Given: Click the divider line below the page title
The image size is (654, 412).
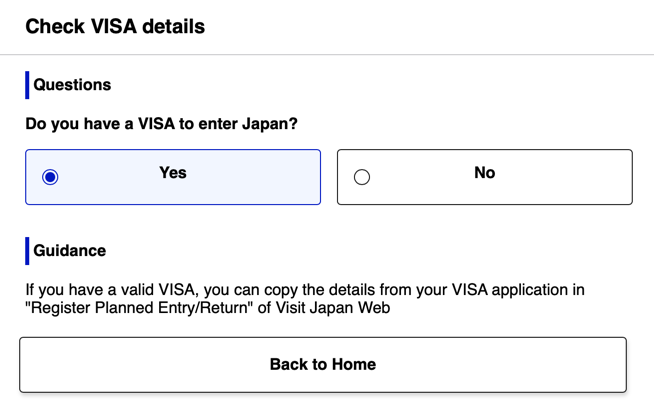Looking at the screenshot, I should pyautogui.click(x=327, y=54).
